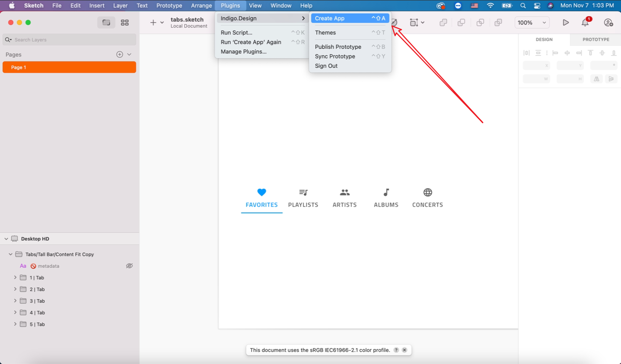Click the ALBUMS music note icon

tap(386, 192)
